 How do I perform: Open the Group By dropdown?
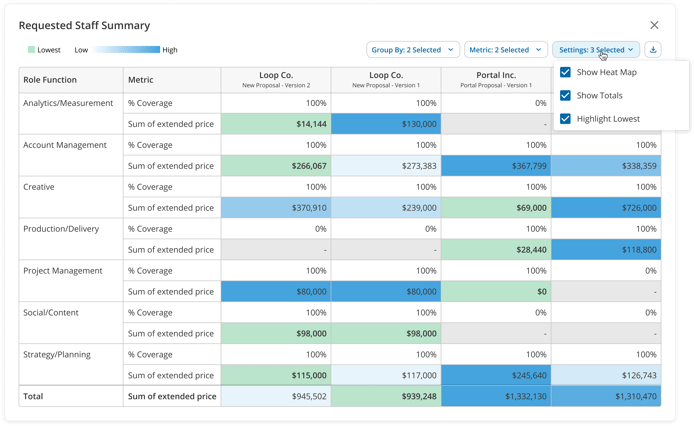pos(412,50)
